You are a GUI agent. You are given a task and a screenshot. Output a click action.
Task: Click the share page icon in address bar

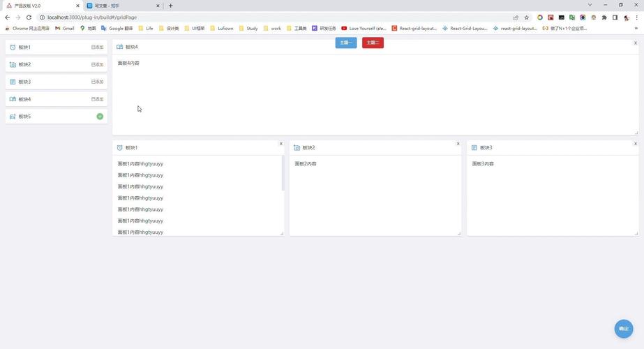pos(516,17)
